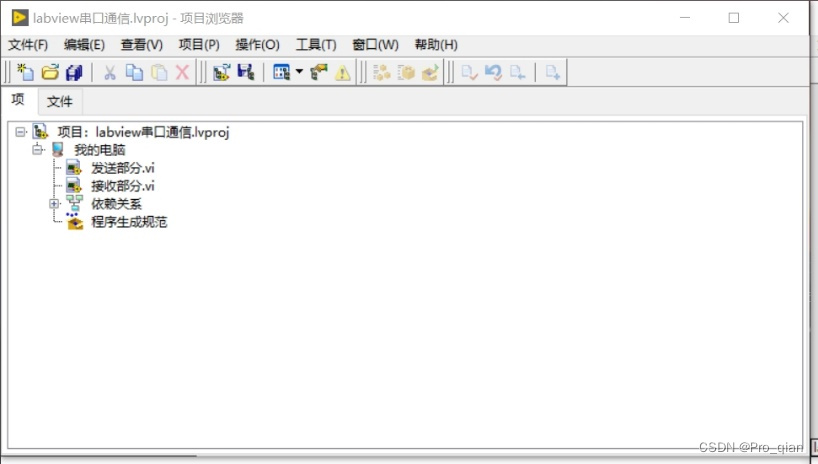Click the Resolve conflicts toolbar icon

(318, 72)
